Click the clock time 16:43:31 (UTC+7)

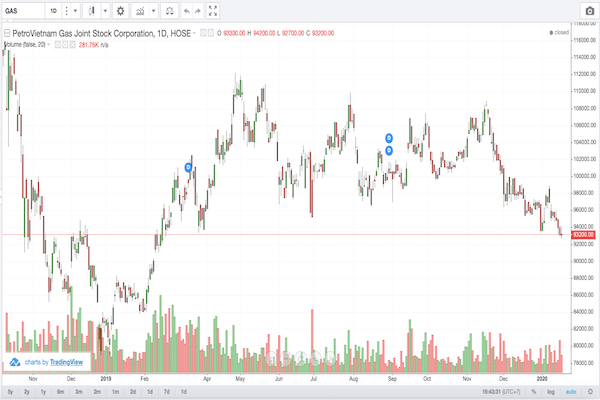[501, 392]
